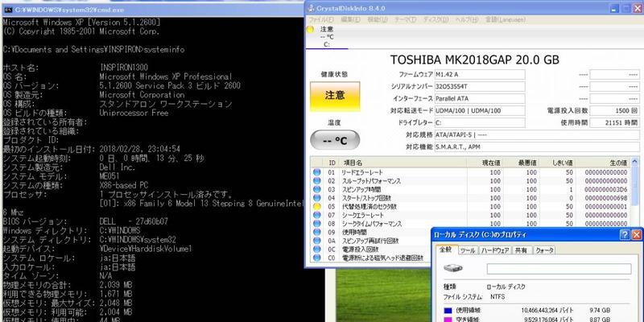Screen dimensions: 644x322
Task: Click Dell Inc. manufacturer text in cmd
Action: 117,167
